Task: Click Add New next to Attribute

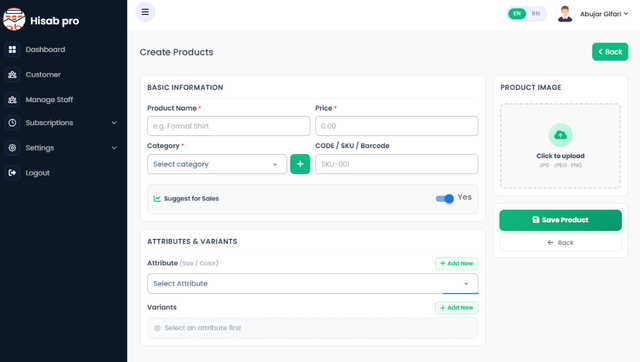Action: (x=456, y=263)
